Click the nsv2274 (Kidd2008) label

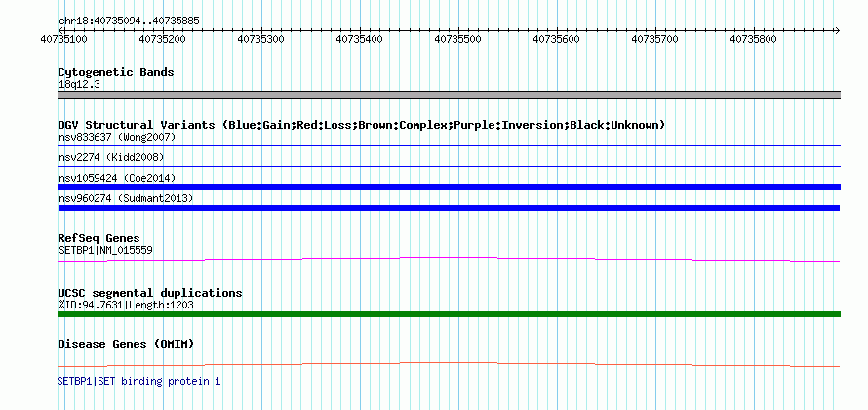click(x=111, y=157)
